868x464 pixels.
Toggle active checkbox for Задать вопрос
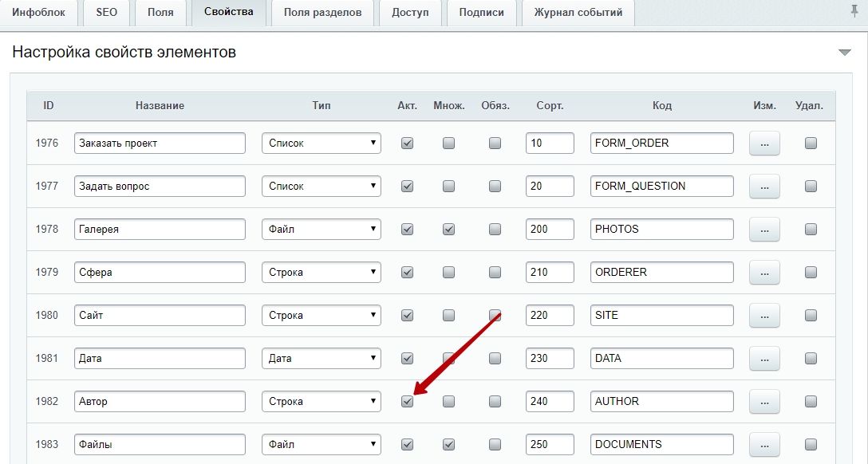pos(408,187)
